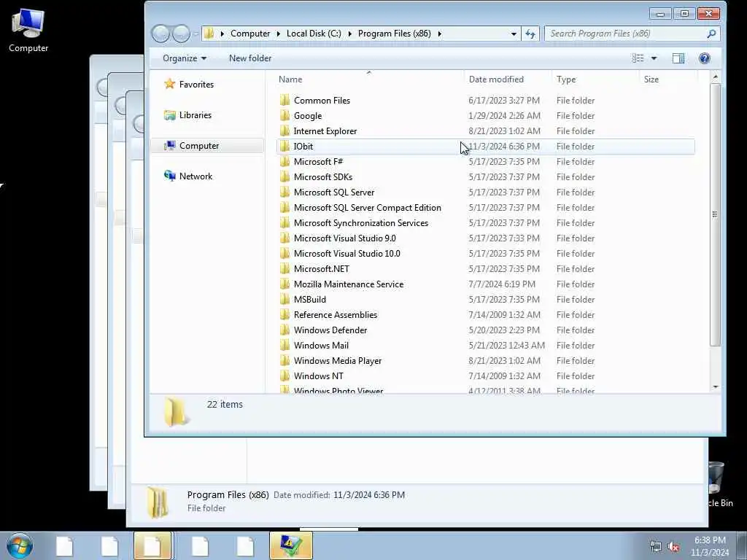Click the scrollbar up arrow
The height and width of the screenshot is (560, 747).
tap(715, 77)
